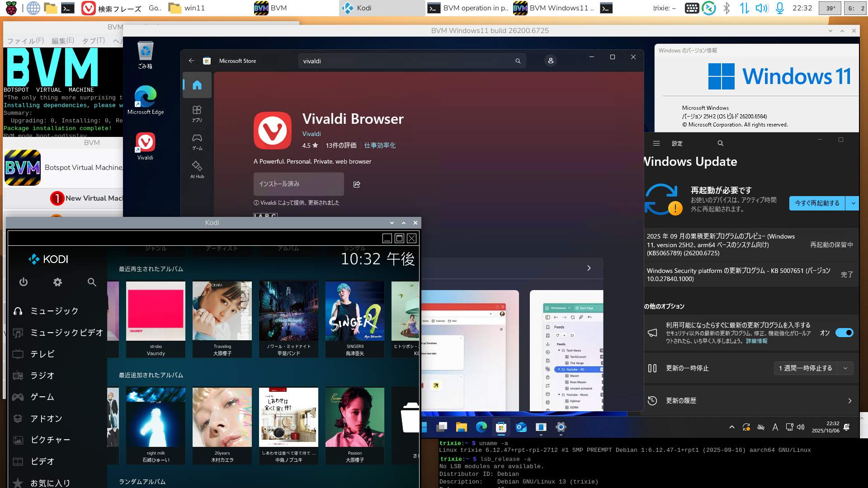The height and width of the screenshot is (488, 868).
Task: Open the strobo Vaundy album thumbnail
Action: (156, 312)
